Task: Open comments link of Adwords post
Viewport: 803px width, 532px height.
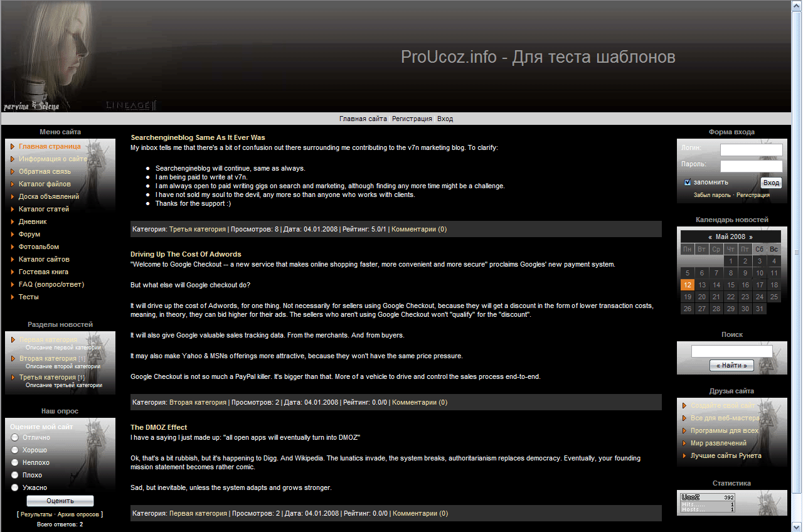Action: click(420, 402)
